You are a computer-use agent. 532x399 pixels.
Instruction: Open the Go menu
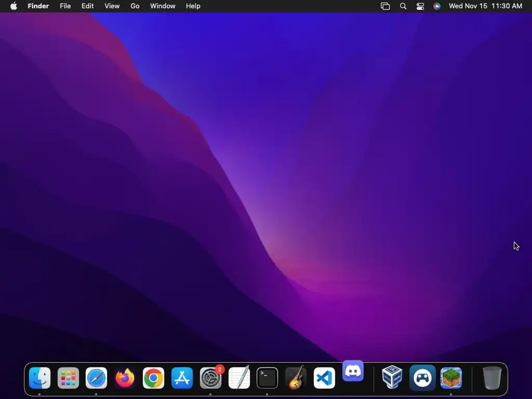point(135,6)
